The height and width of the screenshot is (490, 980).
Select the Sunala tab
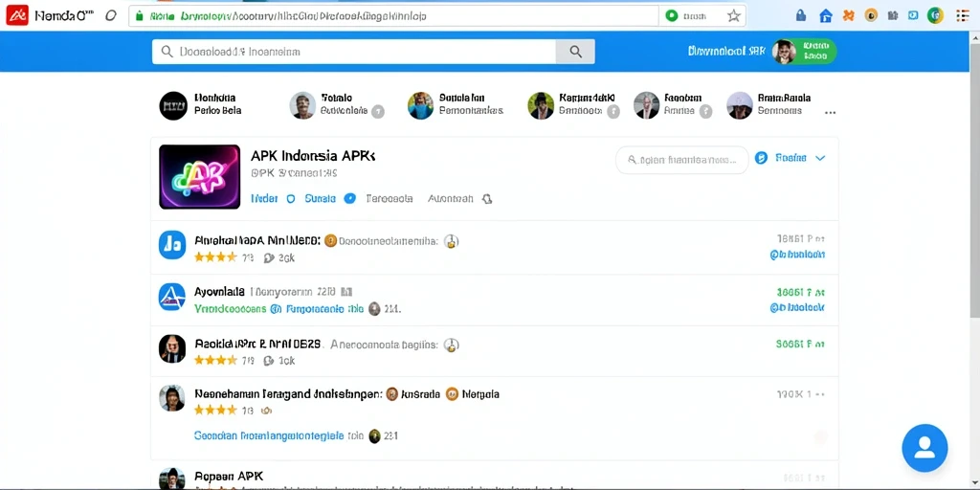[x=320, y=199]
